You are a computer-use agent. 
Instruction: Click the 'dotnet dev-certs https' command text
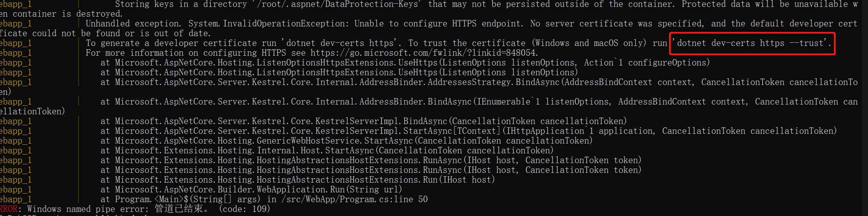(x=340, y=43)
